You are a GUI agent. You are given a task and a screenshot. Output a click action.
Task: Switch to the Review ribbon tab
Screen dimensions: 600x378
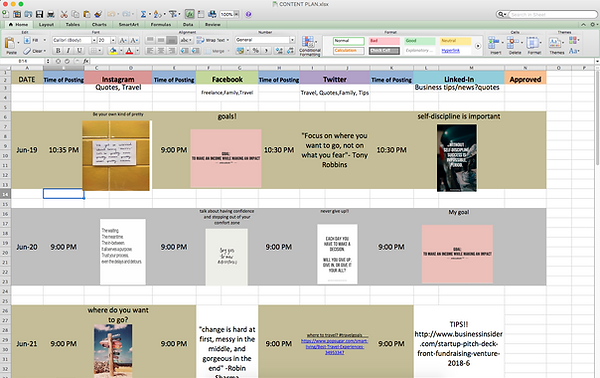click(x=212, y=24)
